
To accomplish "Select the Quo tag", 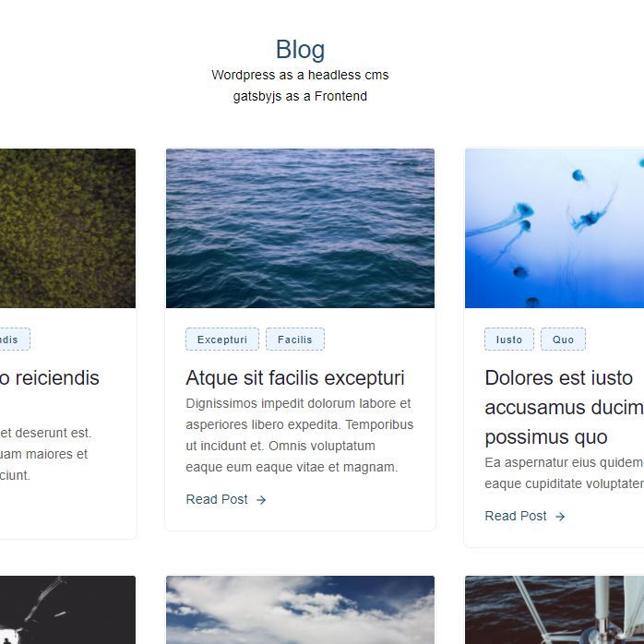I will click(x=563, y=340).
